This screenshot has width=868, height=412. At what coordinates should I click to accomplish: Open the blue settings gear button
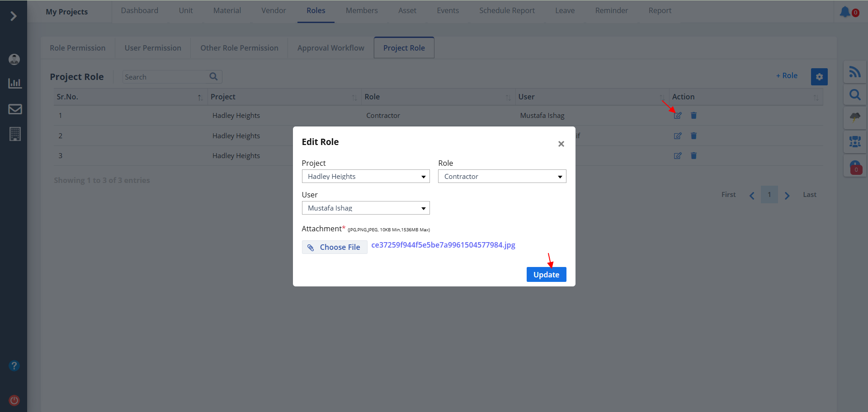(819, 77)
